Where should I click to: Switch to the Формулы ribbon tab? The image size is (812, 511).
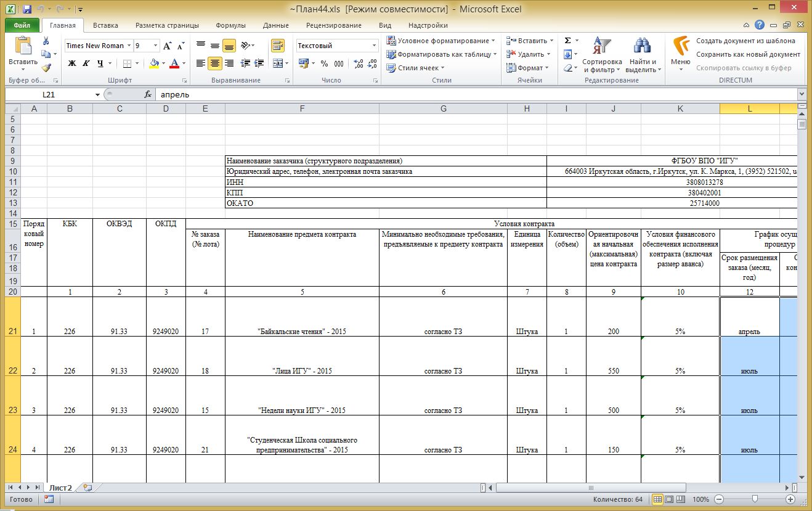click(x=230, y=25)
